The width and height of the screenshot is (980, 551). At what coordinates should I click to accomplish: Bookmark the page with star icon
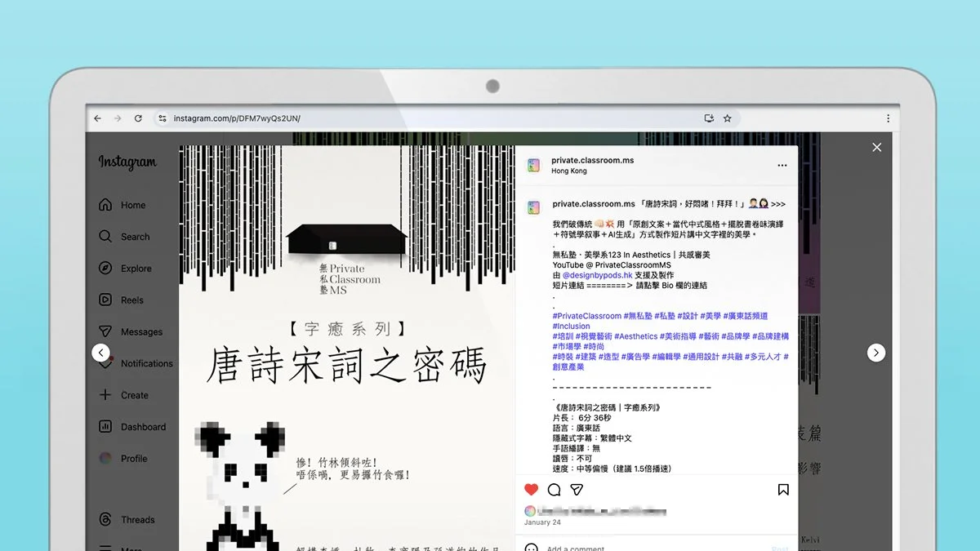(x=727, y=118)
